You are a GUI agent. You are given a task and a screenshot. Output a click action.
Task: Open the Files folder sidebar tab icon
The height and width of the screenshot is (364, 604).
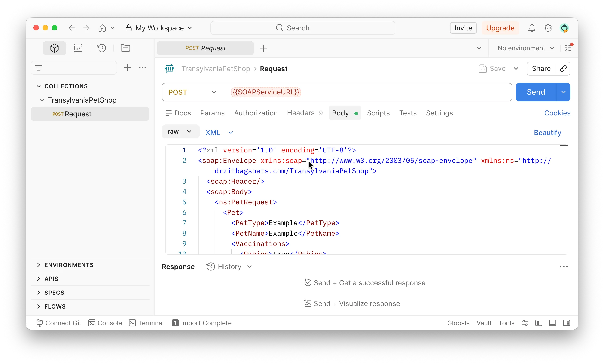tap(125, 48)
